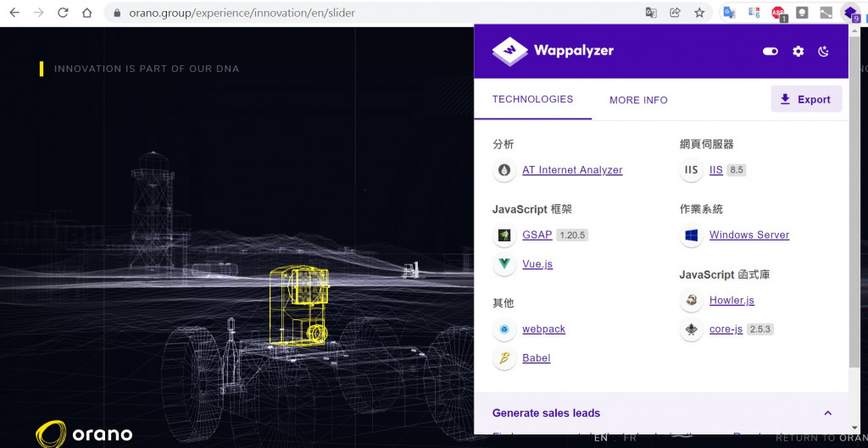Click the core-js version 2.5.3 badge
This screenshot has height=448, width=868.
tap(760, 329)
